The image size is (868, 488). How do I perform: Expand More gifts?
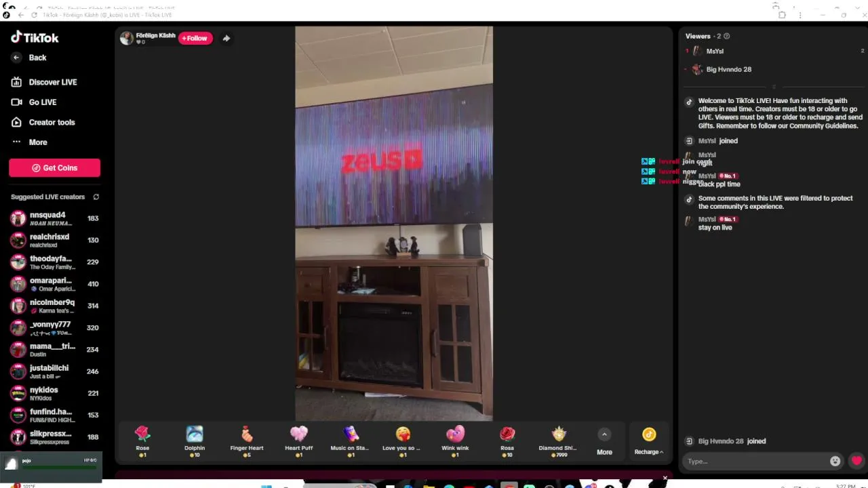[604, 441]
